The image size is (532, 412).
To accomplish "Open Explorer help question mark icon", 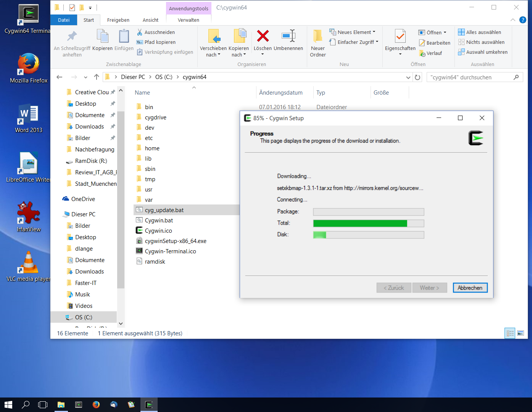I will tap(523, 20).
